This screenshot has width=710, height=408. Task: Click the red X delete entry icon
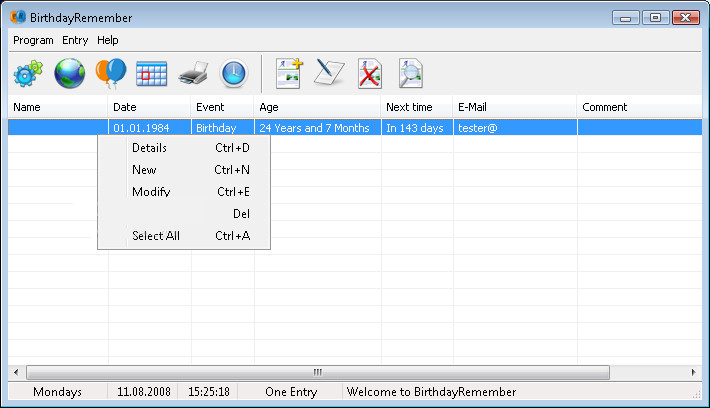(369, 73)
